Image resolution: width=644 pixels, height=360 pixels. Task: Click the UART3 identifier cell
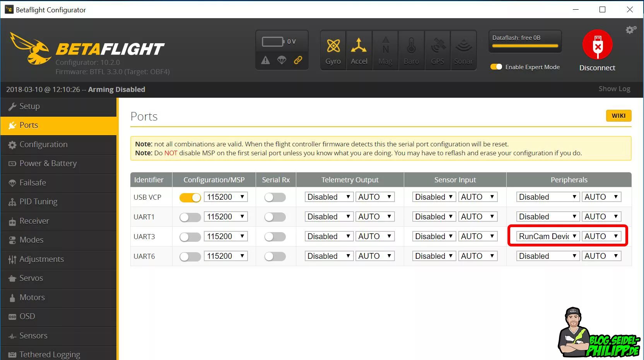151,237
